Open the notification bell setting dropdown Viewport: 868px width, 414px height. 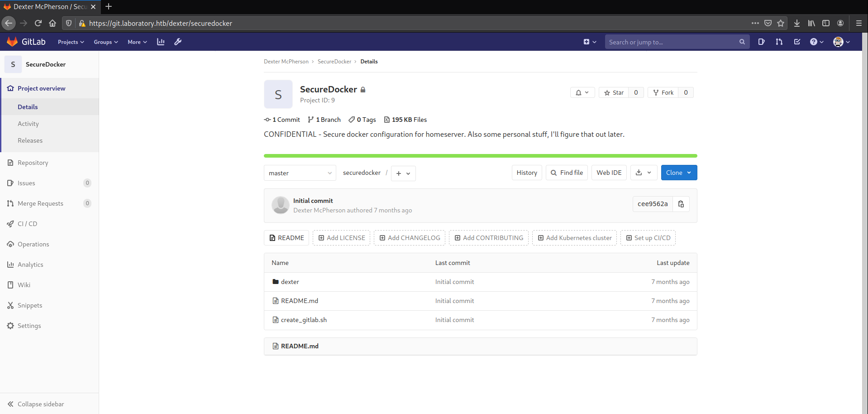(x=582, y=92)
